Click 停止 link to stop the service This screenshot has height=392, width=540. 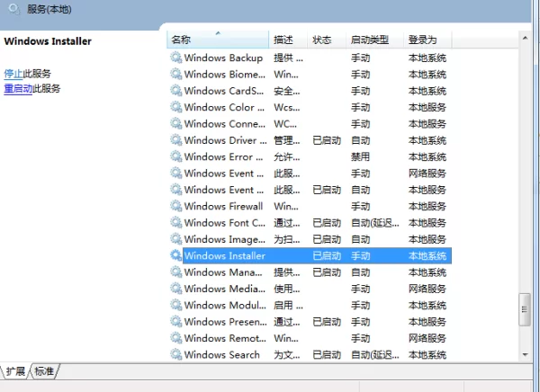click(13, 74)
